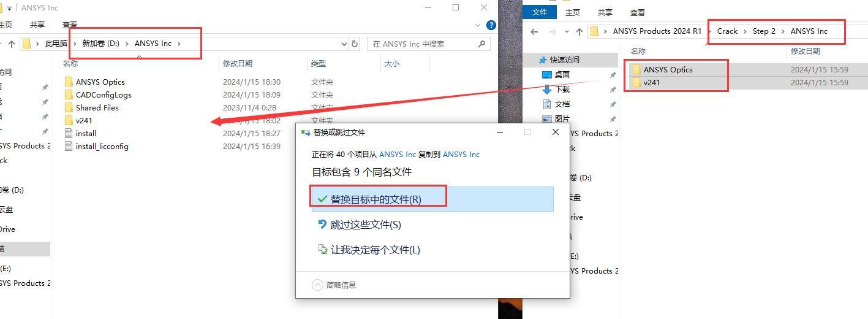868x319 pixels.
Task: Refresh the D:\ANSYS Inc folder view
Action: pos(355,44)
